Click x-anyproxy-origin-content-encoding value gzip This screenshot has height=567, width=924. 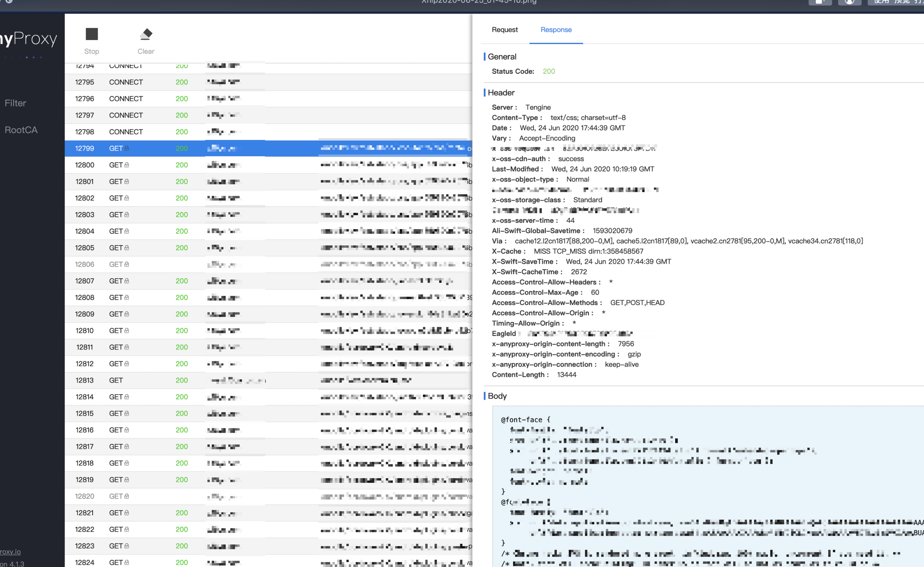634,354
